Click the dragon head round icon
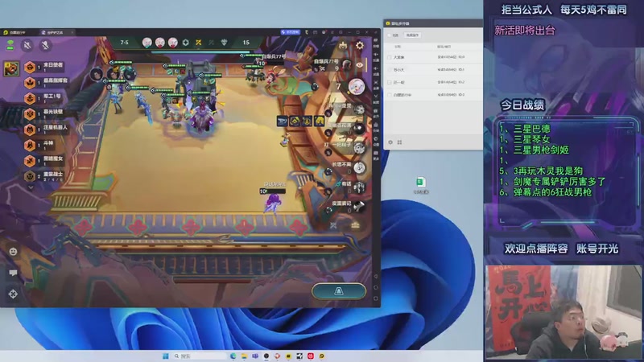This screenshot has height=362, width=644. [224, 43]
